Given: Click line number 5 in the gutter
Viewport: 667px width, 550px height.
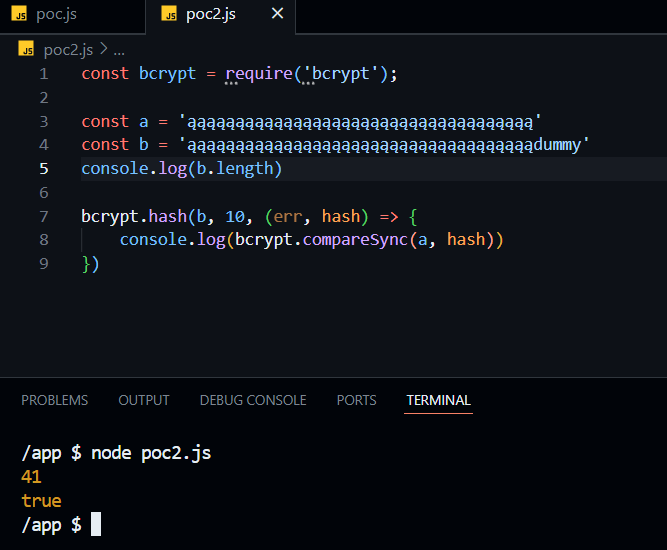Looking at the screenshot, I should point(43,169).
